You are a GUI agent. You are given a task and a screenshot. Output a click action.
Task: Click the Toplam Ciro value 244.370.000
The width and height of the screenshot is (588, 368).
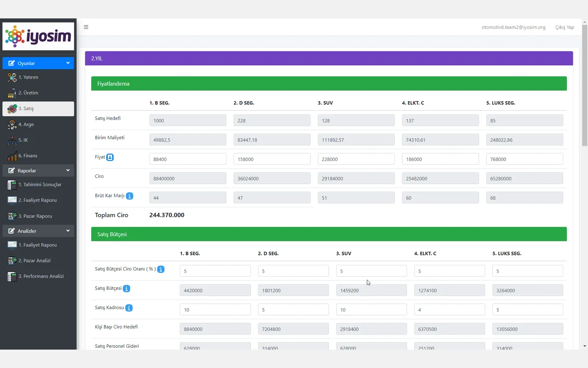167,215
